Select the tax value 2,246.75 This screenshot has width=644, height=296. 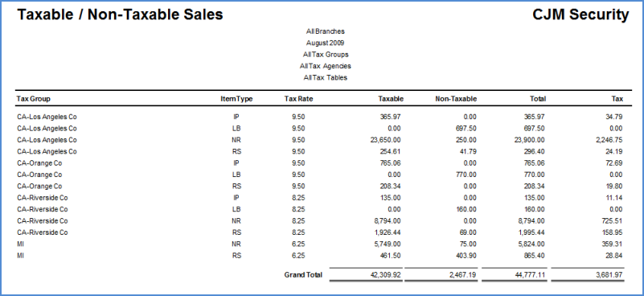coord(609,140)
